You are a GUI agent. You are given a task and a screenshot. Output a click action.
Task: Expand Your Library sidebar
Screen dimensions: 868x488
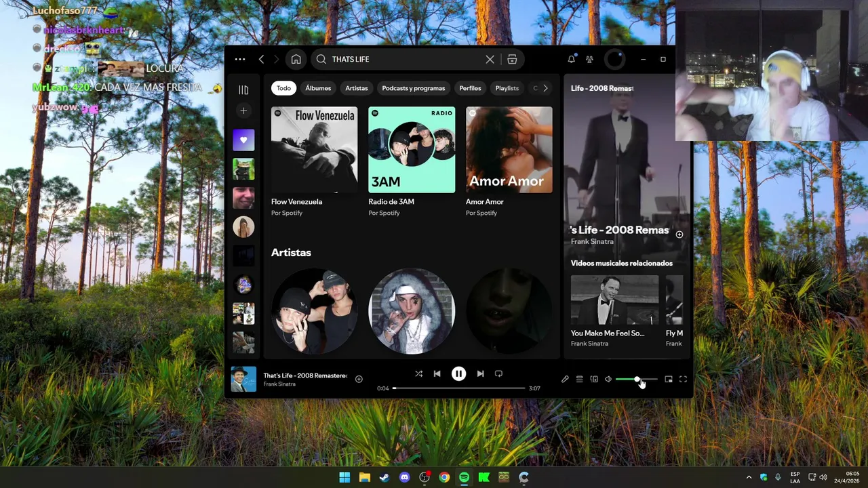point(243,89)
